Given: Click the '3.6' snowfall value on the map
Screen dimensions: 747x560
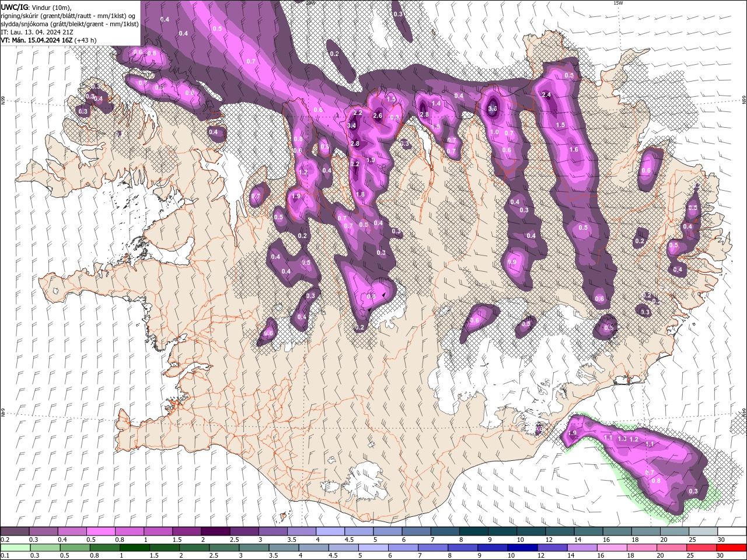Looking at the screenshot, I should 493,108.
